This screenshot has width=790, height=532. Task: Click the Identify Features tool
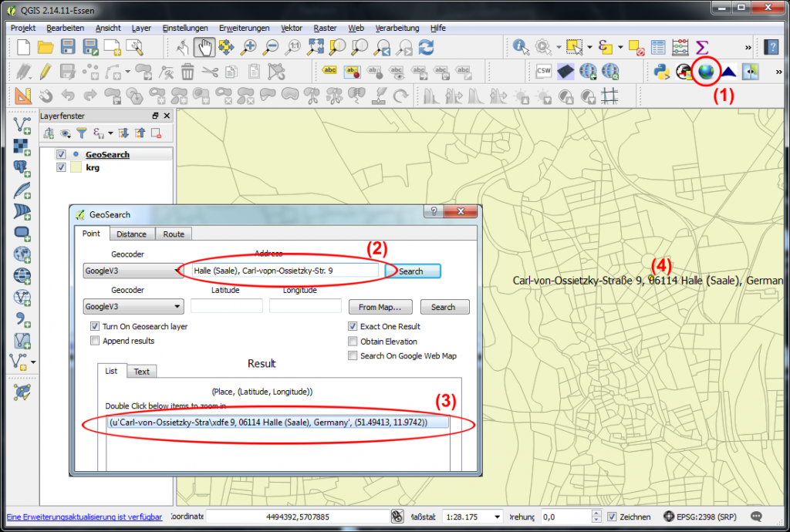(x=518, y=47)
